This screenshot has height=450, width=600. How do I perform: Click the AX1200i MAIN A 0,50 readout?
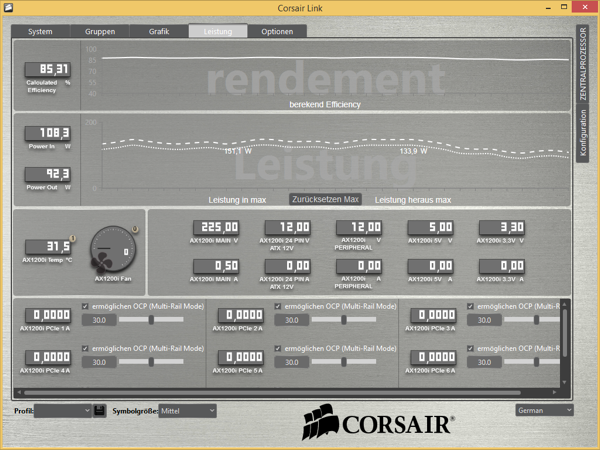click(216, 266)
